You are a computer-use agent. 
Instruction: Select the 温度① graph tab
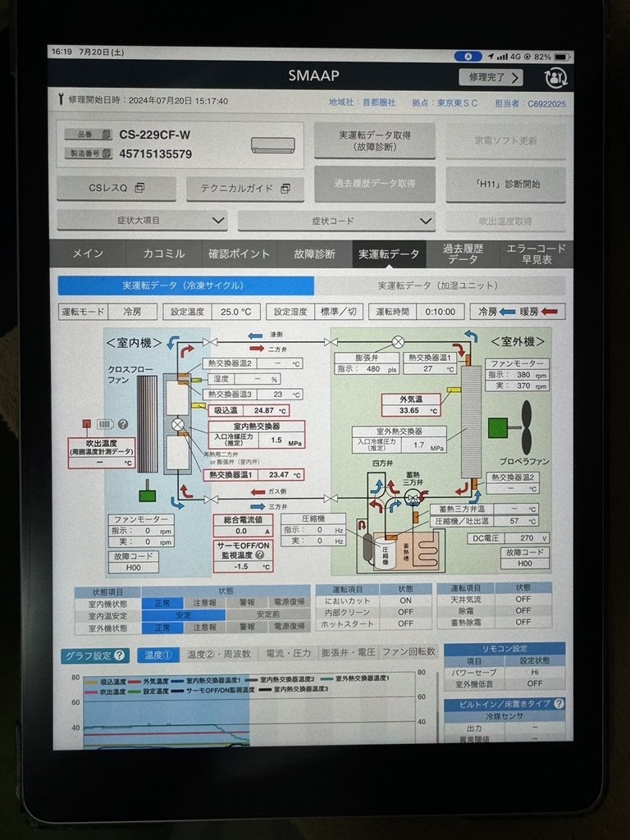click(x=158, y=655)
